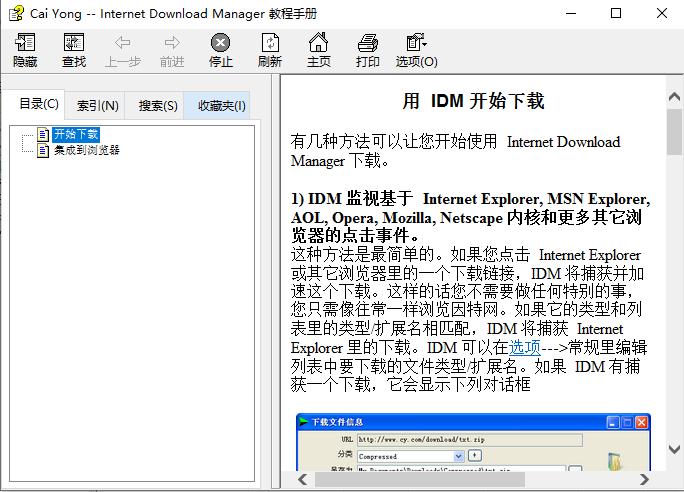The width and height of the screenshot is (684, 492).
Task: Click the help window title bar icon
Action: pyautogui.click(x=17, y=14)
